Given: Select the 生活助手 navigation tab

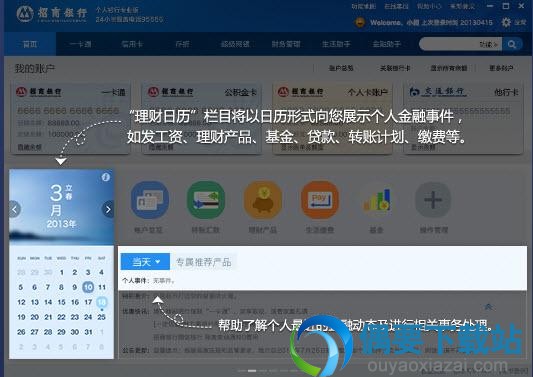Looking at the screenshot, I should 336,44.
